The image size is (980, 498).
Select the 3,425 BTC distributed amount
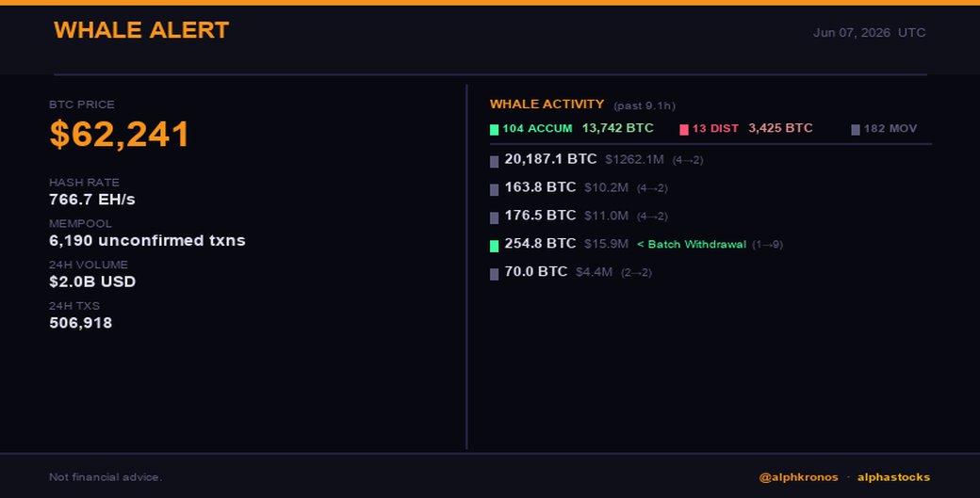coord(780,128)
